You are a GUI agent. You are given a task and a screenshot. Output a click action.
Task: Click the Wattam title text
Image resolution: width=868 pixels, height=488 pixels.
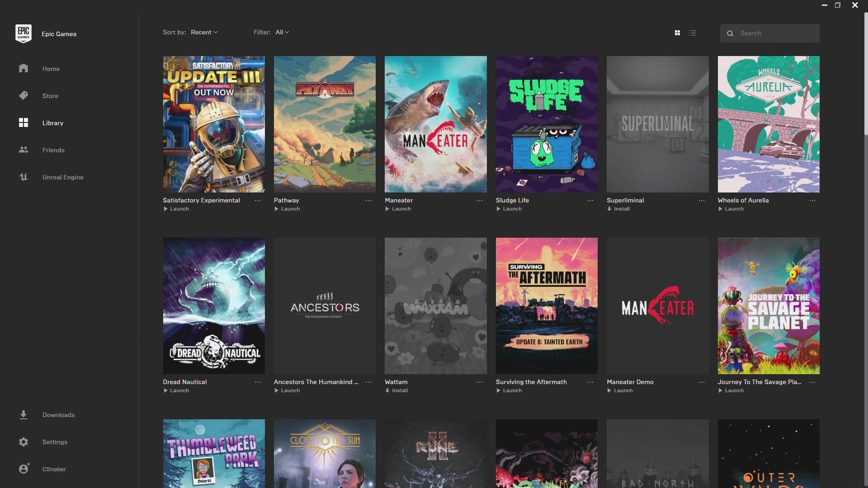[396, 382]
